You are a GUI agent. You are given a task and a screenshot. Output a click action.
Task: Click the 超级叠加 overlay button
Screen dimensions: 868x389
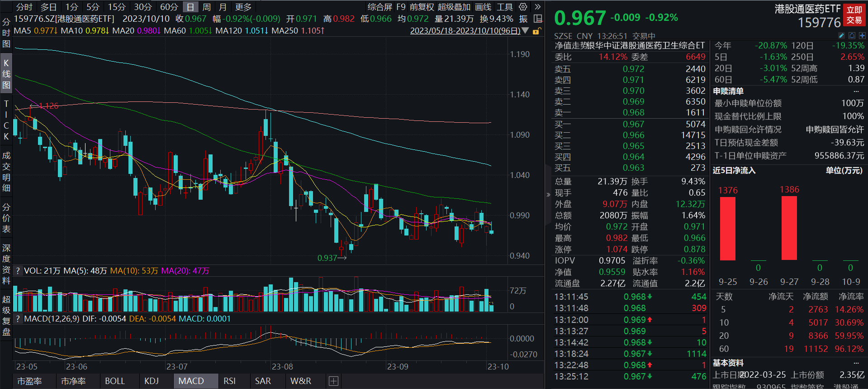[x=454, y=7]
